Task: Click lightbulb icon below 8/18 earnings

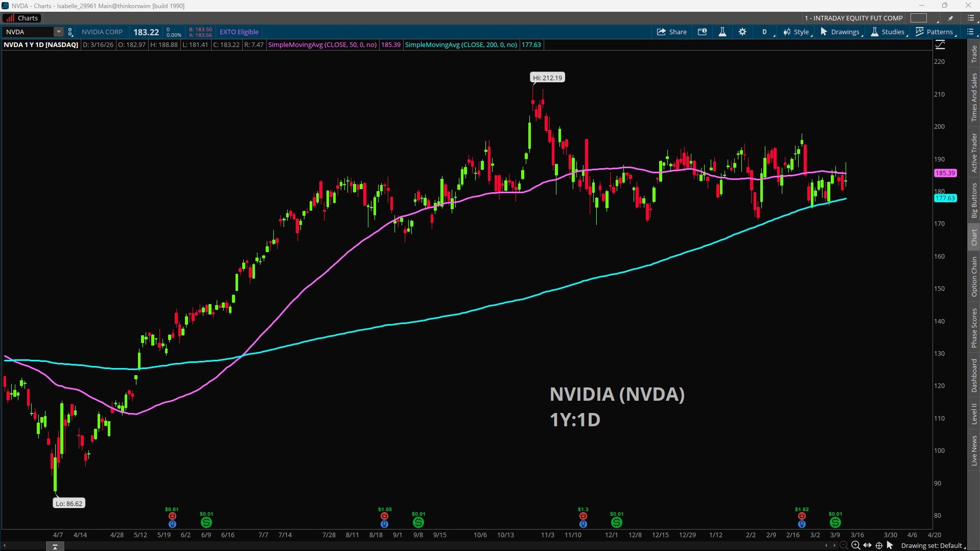Action: point(384,524)
